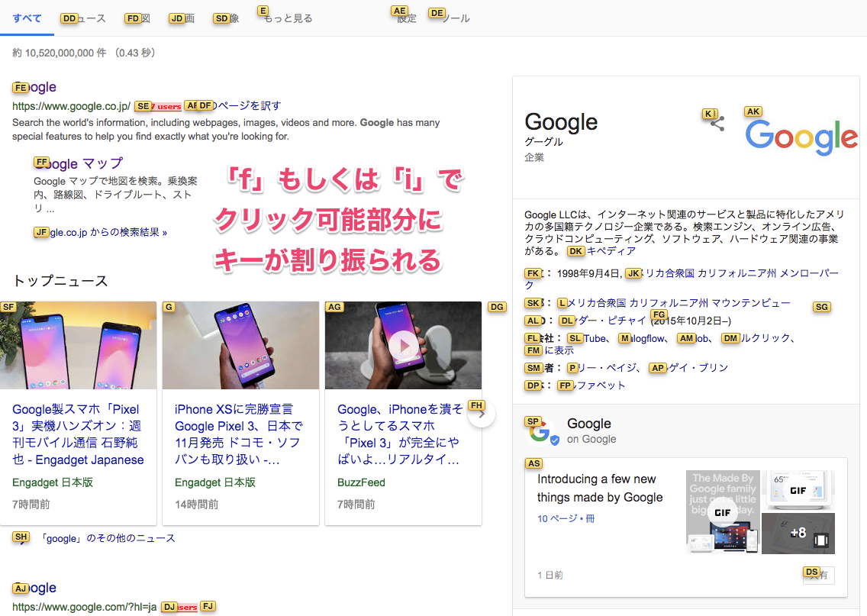
Task: Click the 65° Nest Hub preview image
Action: (800, 491)
